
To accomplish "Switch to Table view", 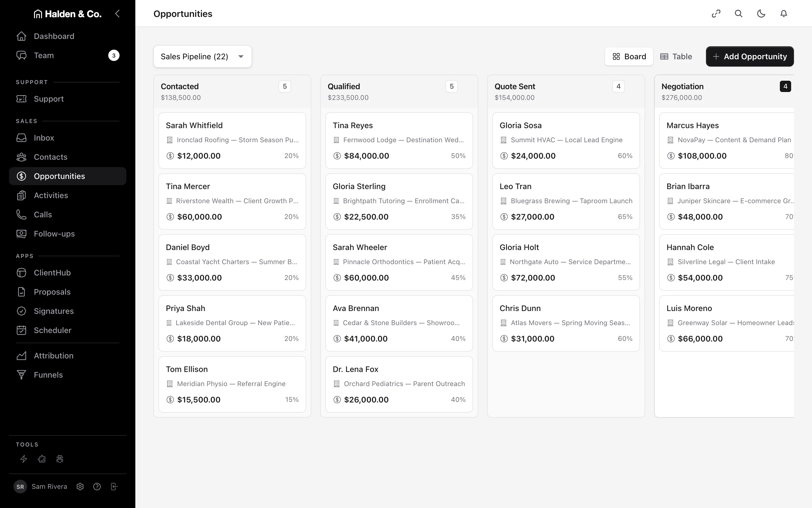I will point(676,56).
